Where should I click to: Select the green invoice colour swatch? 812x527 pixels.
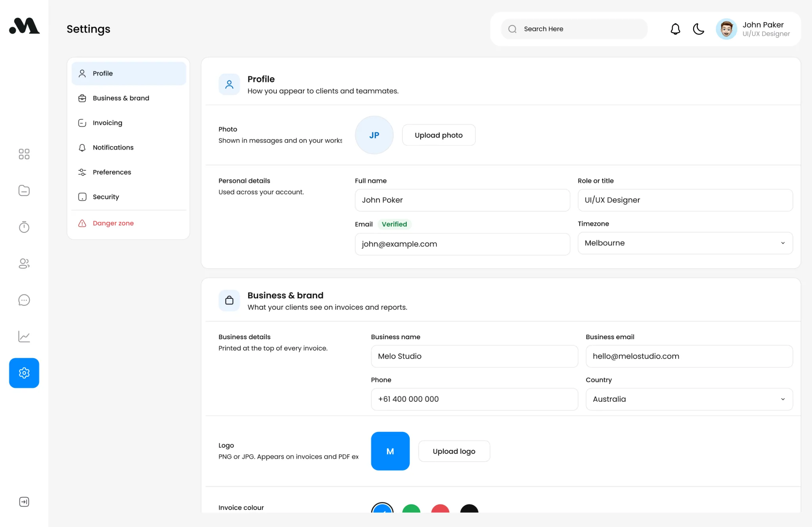[411, 509]
